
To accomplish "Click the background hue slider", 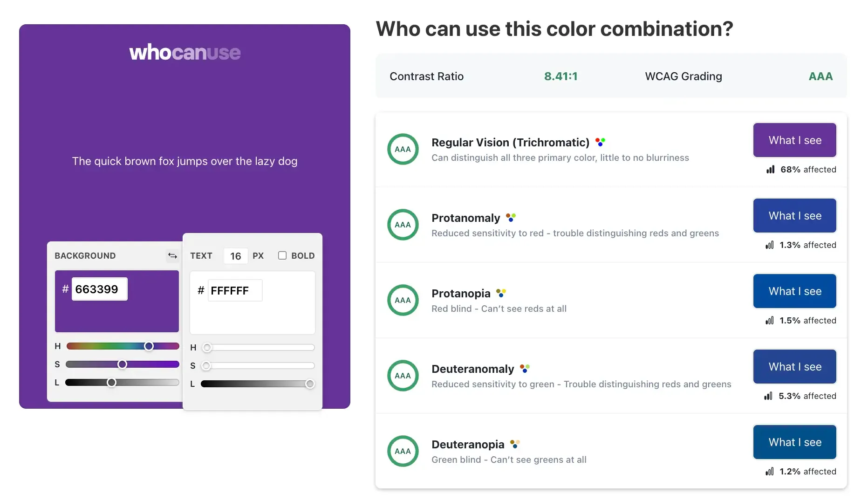I will [x=123, y=346].
